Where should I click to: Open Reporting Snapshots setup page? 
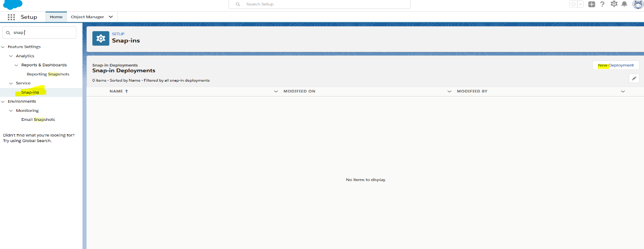point(48,74)
